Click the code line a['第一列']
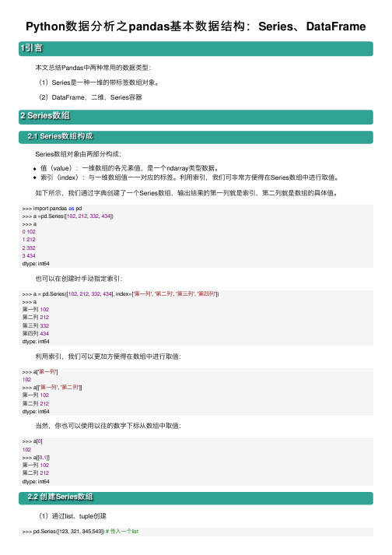Image resolution: width=392 pixels, height=555 pixels. [40, 371]
